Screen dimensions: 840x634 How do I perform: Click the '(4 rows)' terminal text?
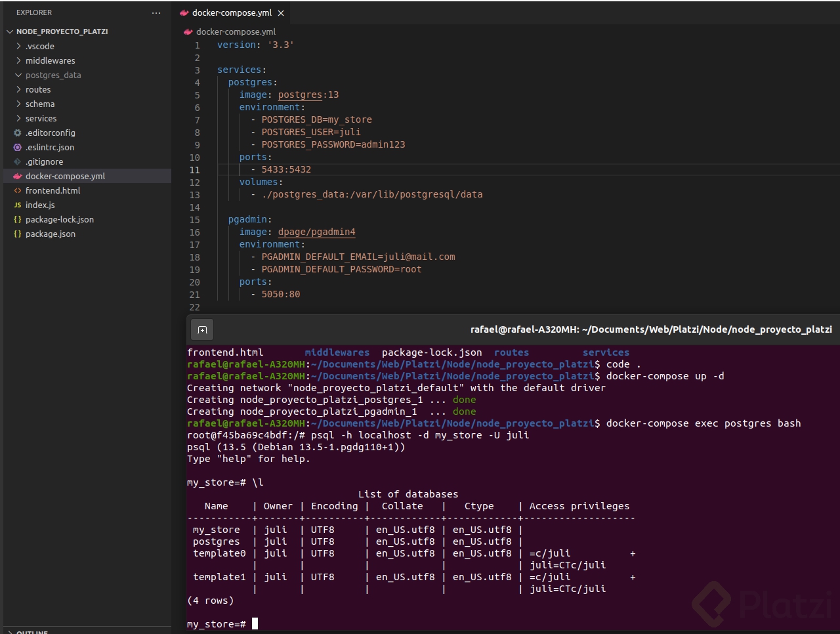[x=210, y=601]
